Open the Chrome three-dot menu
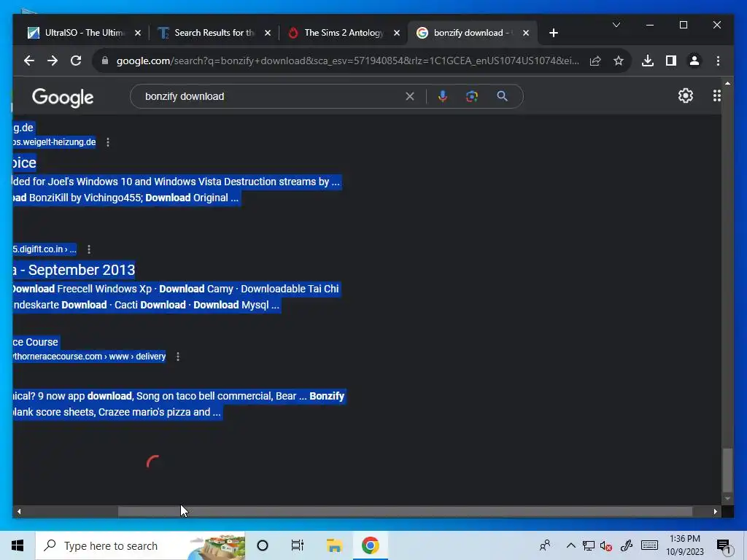This screenshot has height=560, width=747. tap(718, 61)
